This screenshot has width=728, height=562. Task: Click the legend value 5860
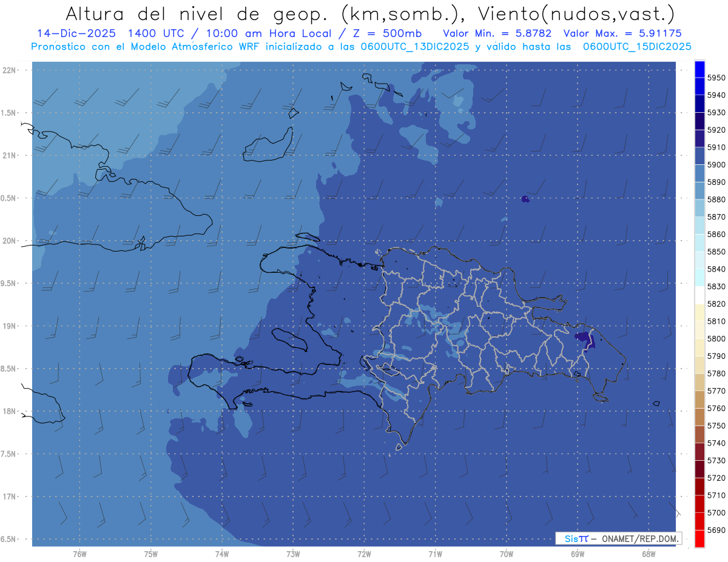[x=716, y=234]
